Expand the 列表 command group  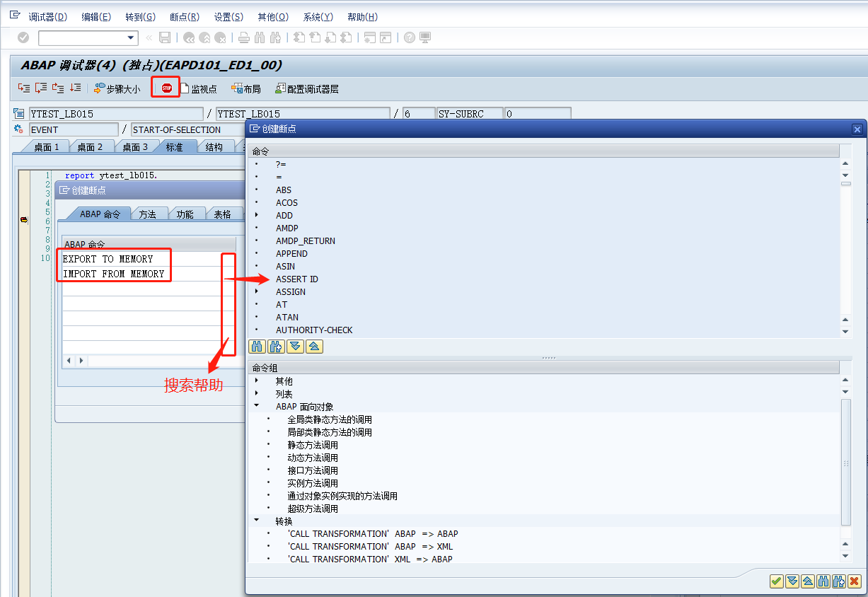coord(257,394)
